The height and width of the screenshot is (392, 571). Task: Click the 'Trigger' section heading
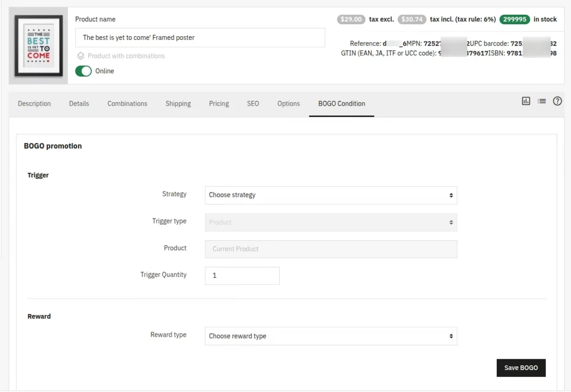pos(38,175)
